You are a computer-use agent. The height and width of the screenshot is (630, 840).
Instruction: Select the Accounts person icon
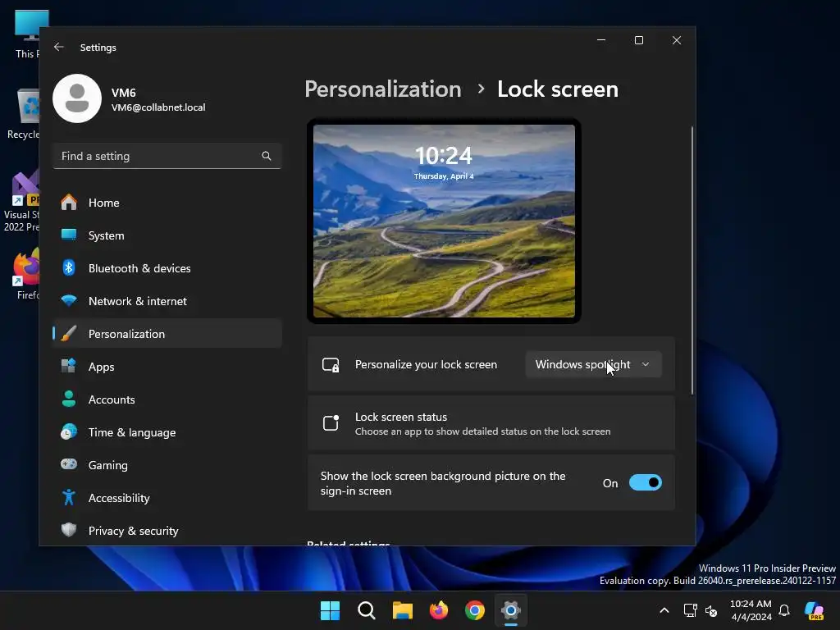[x=69, y=399]
